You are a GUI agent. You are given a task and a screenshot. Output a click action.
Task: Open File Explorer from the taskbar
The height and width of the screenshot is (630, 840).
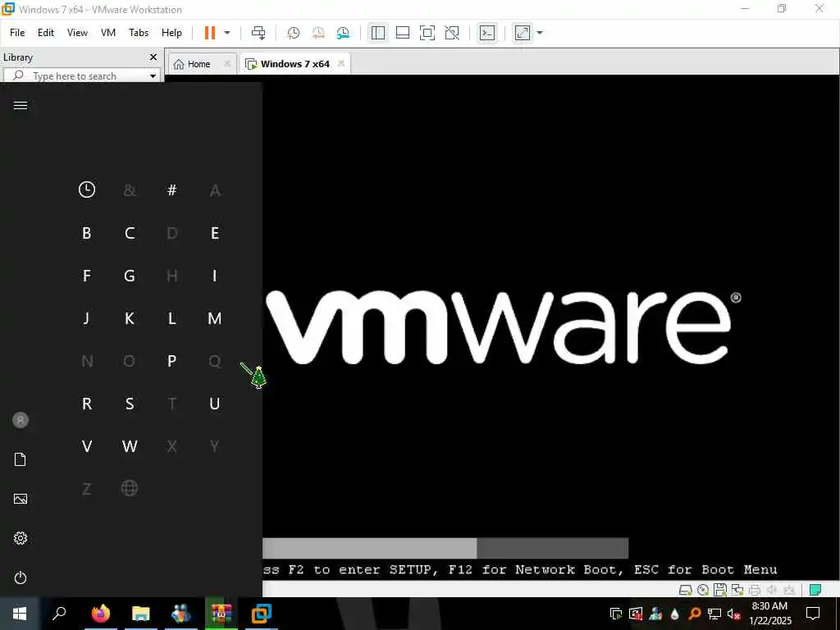(141, 613)
